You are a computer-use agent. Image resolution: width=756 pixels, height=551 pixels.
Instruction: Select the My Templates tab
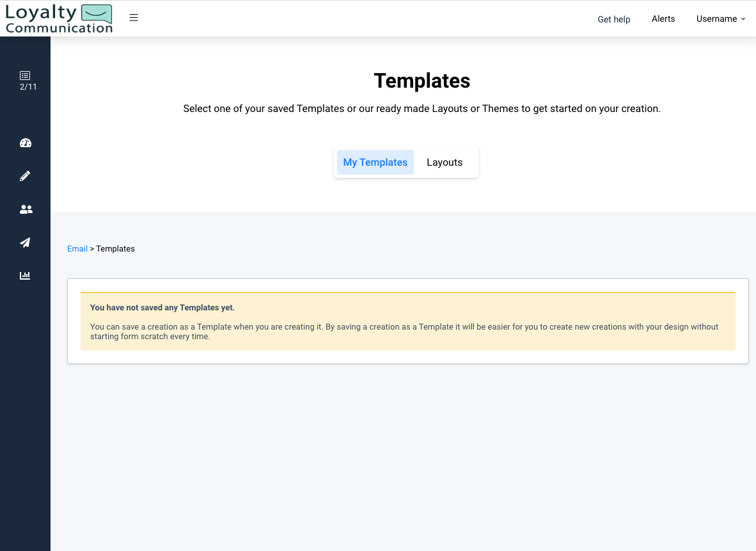[375, 162]
